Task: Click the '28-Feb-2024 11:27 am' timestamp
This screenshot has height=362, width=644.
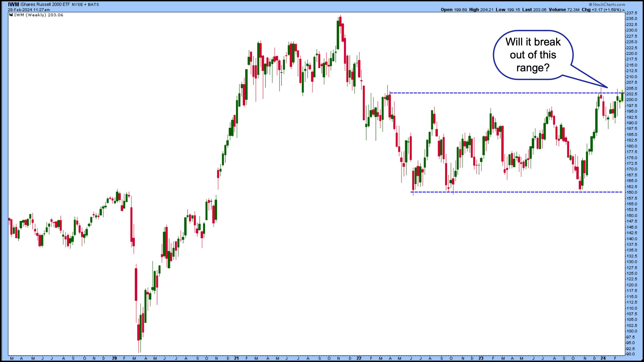Action: (x=29, y=10)
